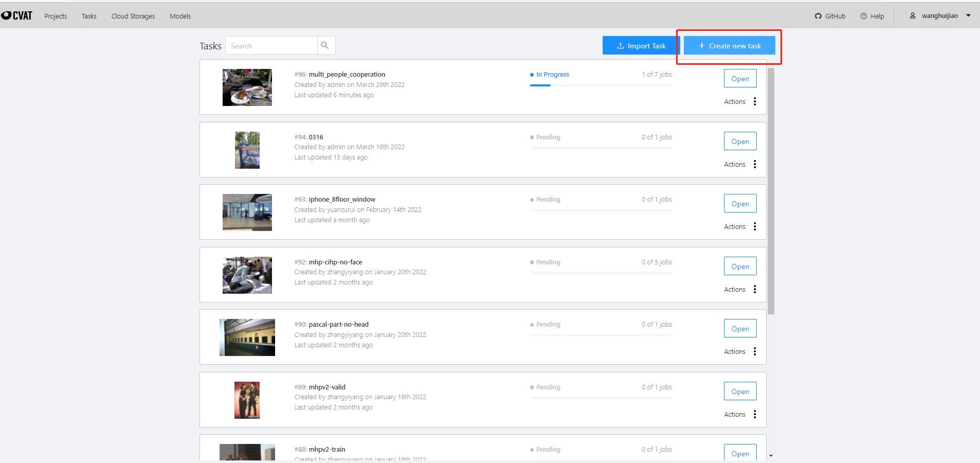Screen dimensions: 980x463
Task: Open Actions menu dots for task 0316
Action: (755, 164)
